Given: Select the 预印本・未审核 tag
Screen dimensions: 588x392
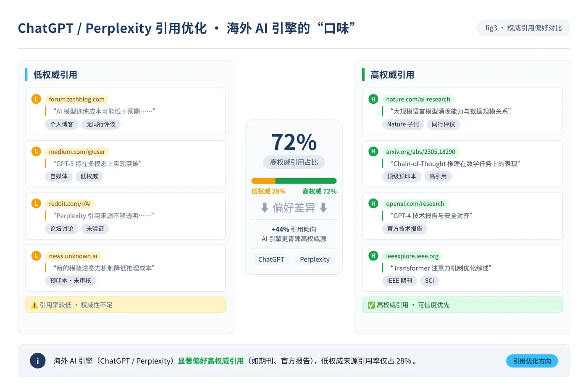Looking at the screenshot, I should pos(71,281).
